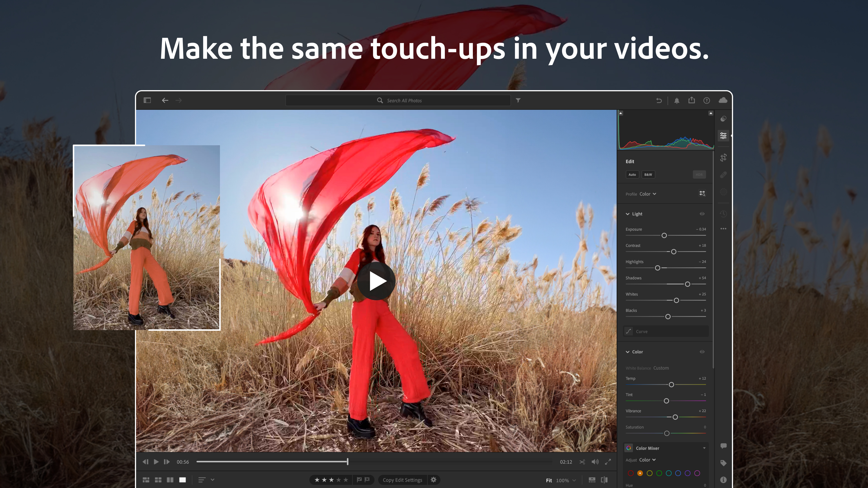Collapse the Light section
The height and width of the screenshot is (488, 868).
(x=628, y=213)
